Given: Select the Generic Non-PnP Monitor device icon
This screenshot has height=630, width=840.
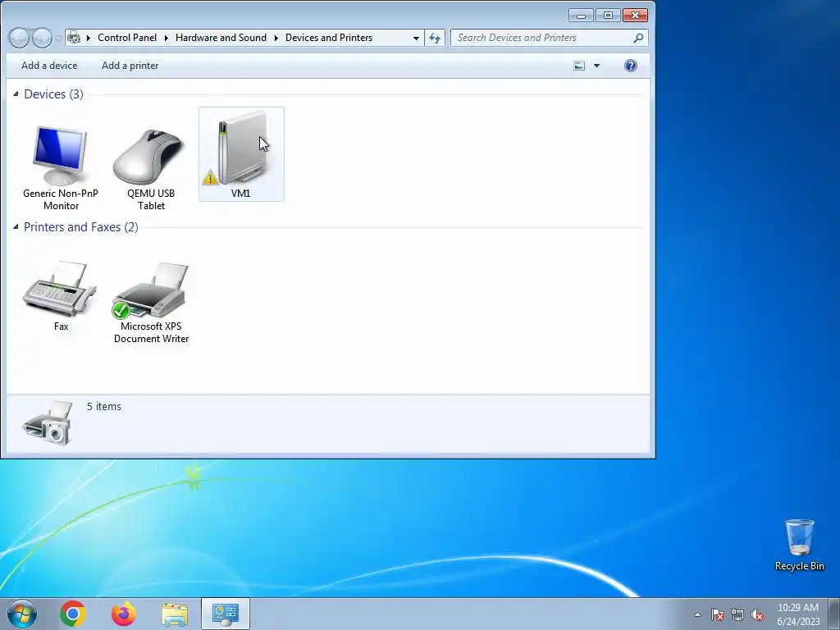Looking at the screenshot, I should [x=60, y=155].
